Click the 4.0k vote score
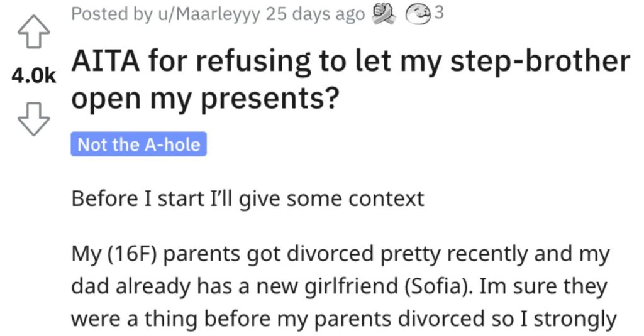644x336 pixels. (x=33, y=76)
